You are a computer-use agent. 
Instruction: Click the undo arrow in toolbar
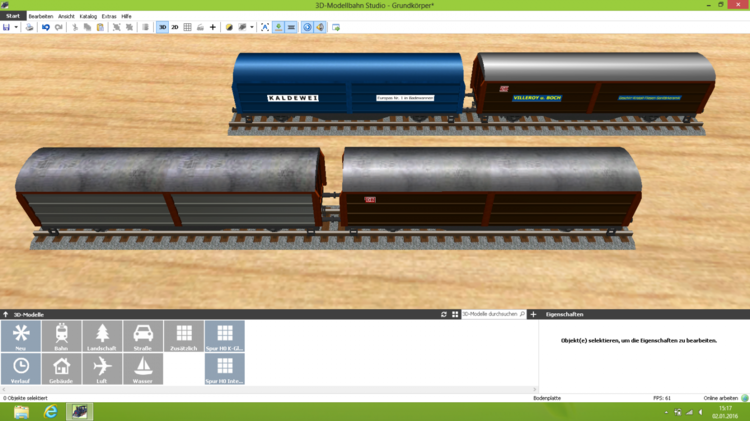[46, 27]
